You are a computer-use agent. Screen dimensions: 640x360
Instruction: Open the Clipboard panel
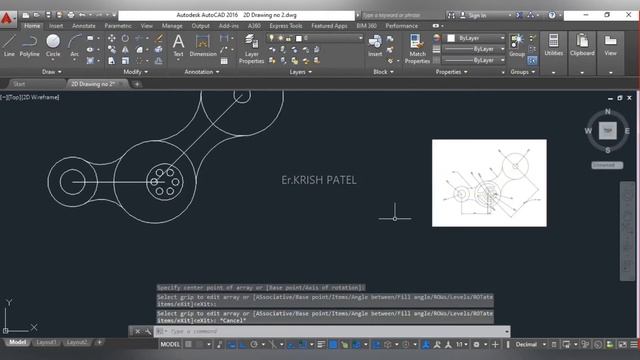(582, 45)
